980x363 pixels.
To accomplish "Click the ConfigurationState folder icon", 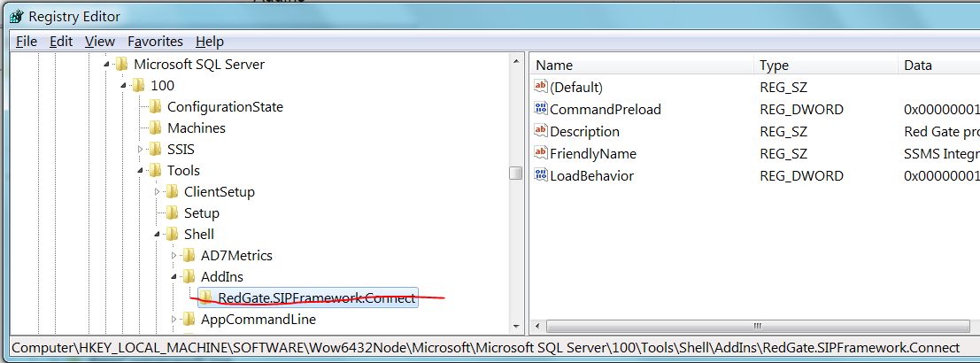I will pyautogui.click(x=155, y=106).
